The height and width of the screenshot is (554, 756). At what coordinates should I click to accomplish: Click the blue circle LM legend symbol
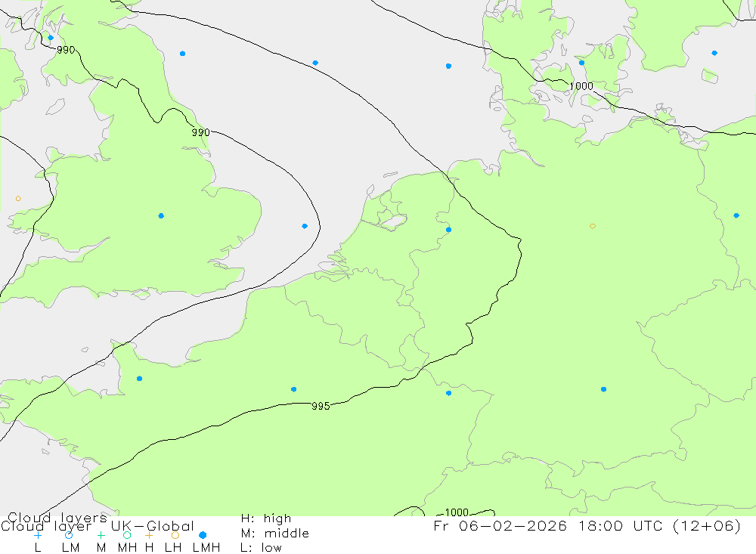[x=69, y=535]
